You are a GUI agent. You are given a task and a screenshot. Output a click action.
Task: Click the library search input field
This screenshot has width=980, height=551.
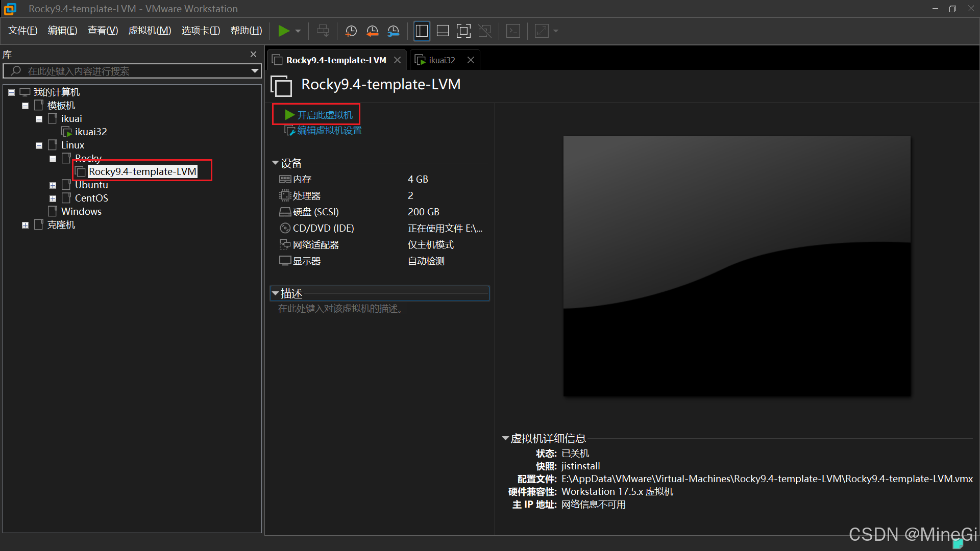tap(133, 71)
